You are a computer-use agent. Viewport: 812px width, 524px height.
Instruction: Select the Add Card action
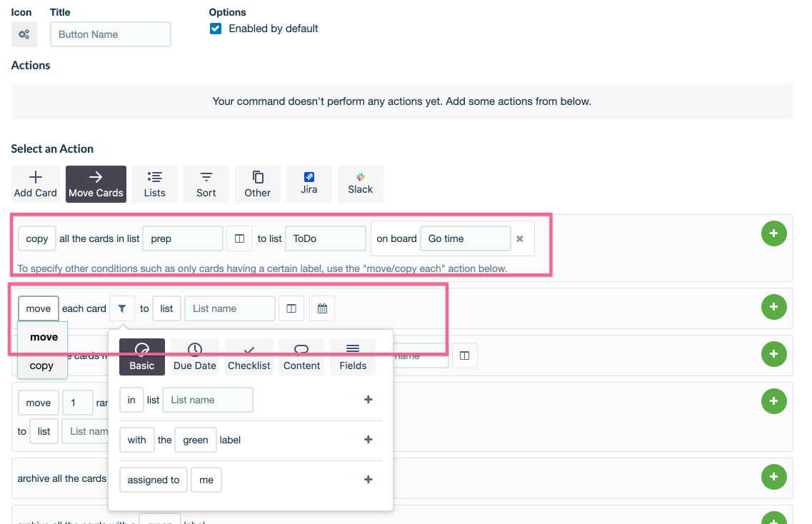(35, 183)
